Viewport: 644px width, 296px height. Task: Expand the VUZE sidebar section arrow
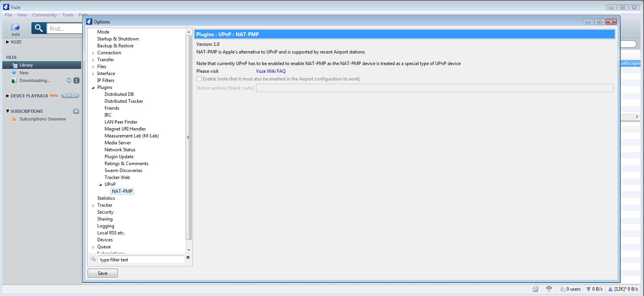coord(7,42)
